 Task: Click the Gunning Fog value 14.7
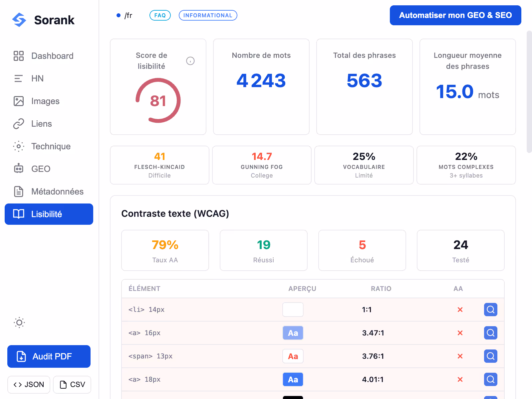(262, 156)
